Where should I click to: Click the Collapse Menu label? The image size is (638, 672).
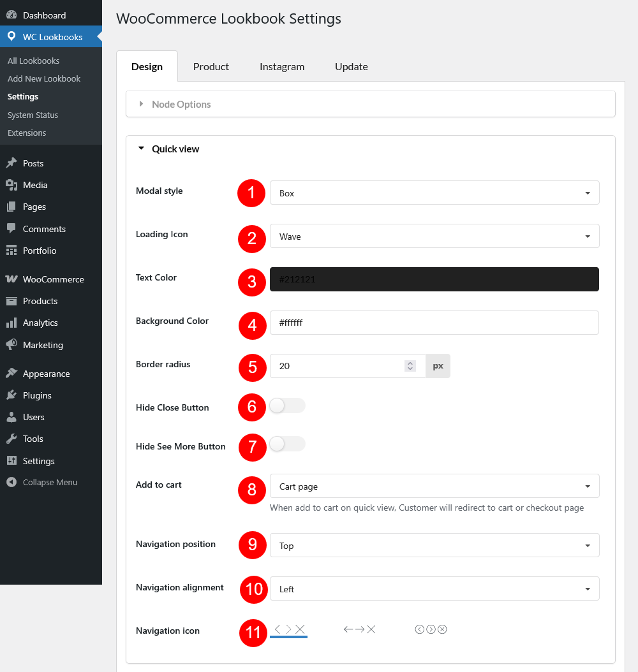click(x=50, y=482)
